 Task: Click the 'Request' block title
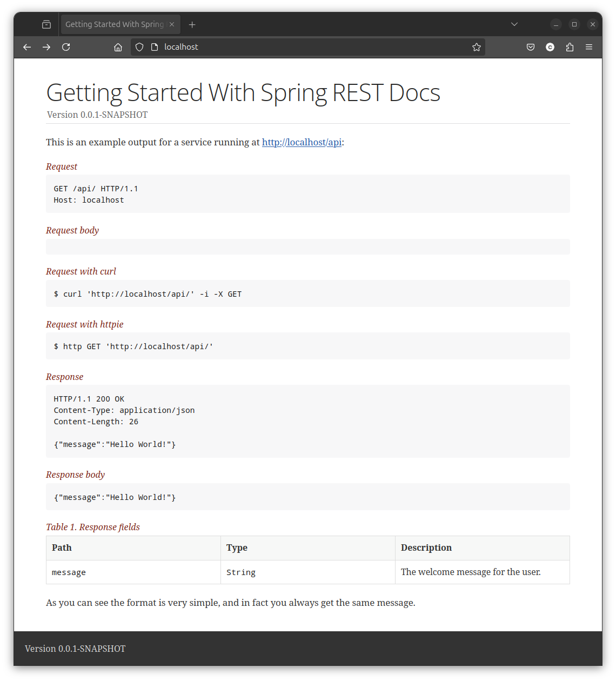pos(62,166)
